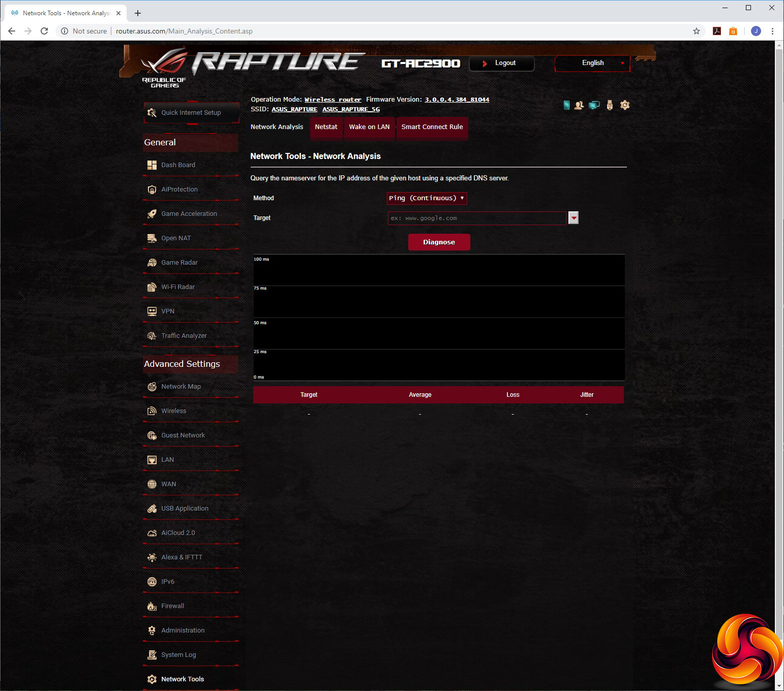
Task: Click the connected computers status icon
Action: pyautogui.click(x=594, y=105)
